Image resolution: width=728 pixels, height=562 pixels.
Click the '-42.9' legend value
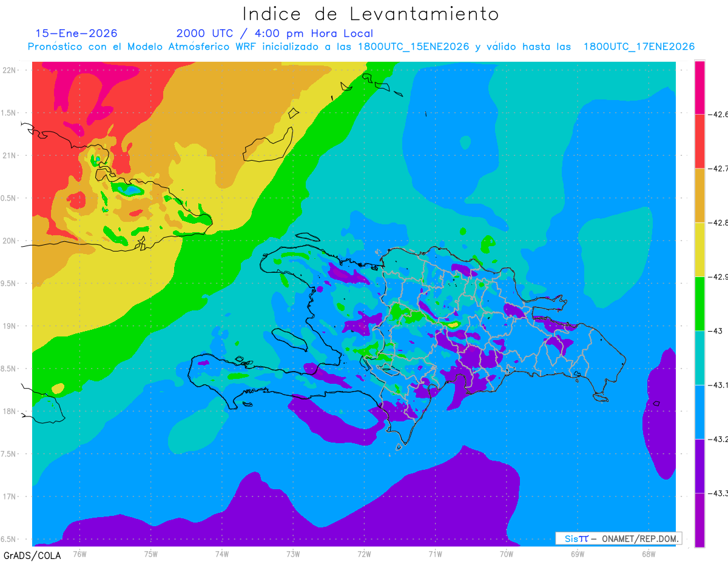(718, 276)
